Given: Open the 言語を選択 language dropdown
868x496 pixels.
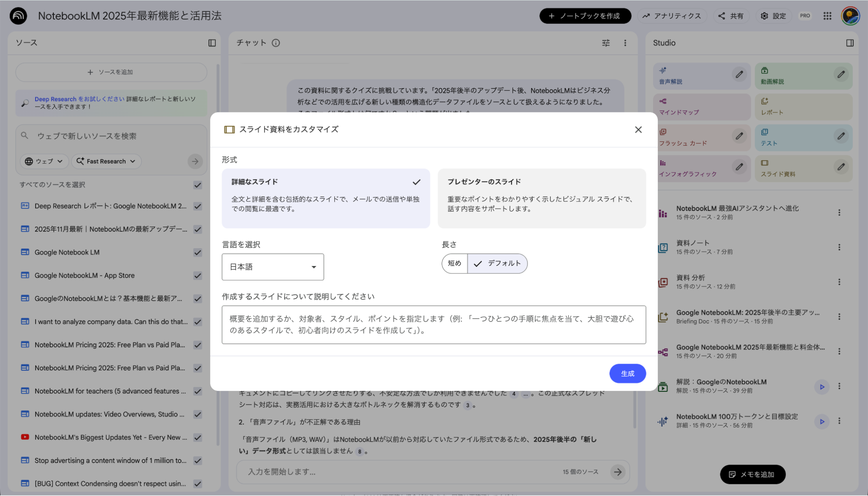Looking at the screenshot, I should coord(273,267).
